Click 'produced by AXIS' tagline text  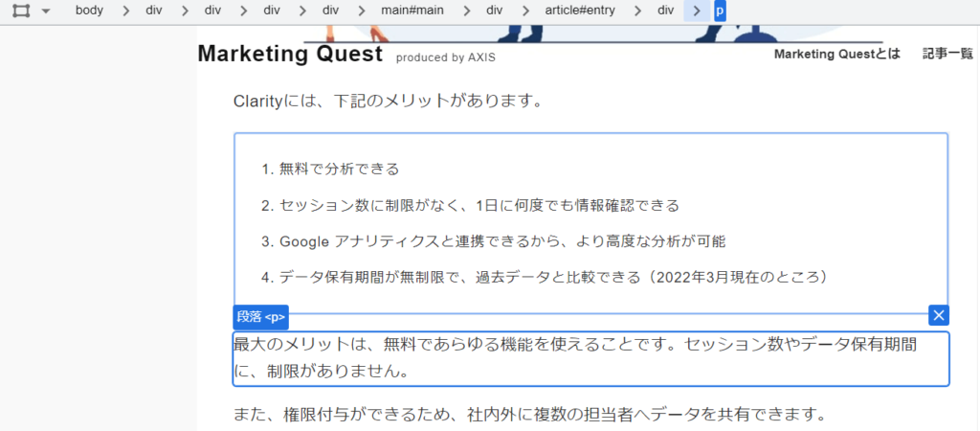coord(446,57)
